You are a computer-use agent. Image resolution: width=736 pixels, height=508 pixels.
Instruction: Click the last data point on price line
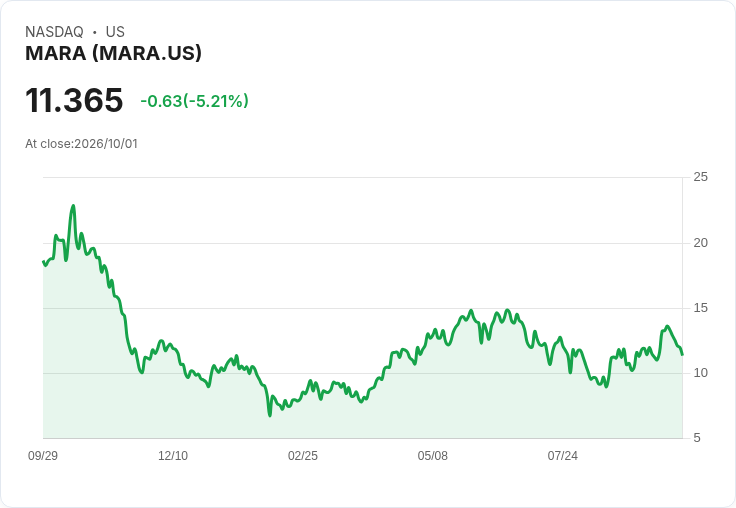[682, 354]
